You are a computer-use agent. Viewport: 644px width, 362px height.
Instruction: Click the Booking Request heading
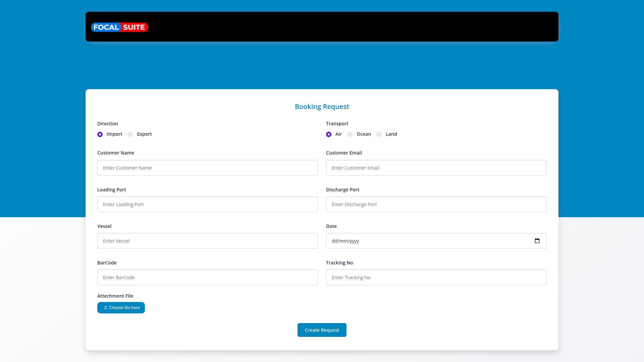(x=322, y=107)
